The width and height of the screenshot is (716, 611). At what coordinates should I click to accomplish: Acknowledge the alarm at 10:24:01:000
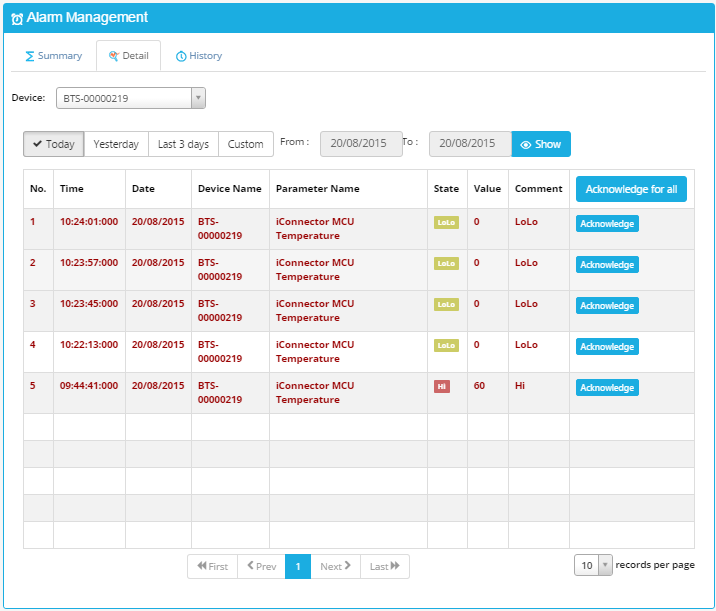607,224
